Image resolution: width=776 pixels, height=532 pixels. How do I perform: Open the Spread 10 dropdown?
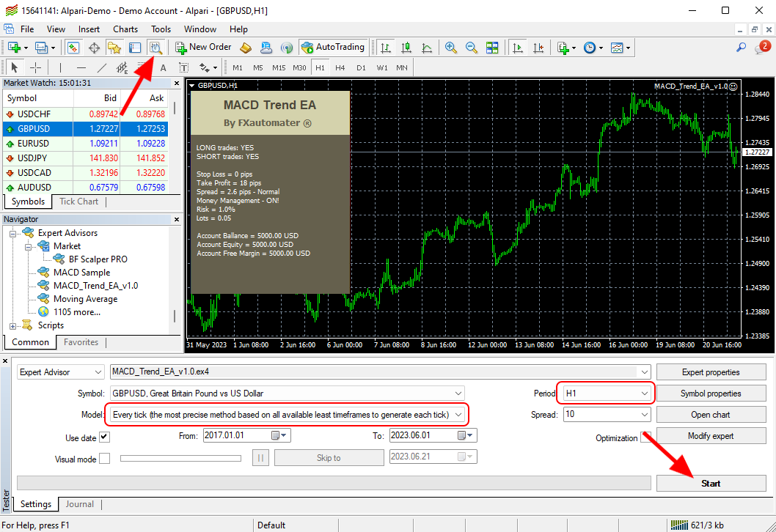coord(607,414)
